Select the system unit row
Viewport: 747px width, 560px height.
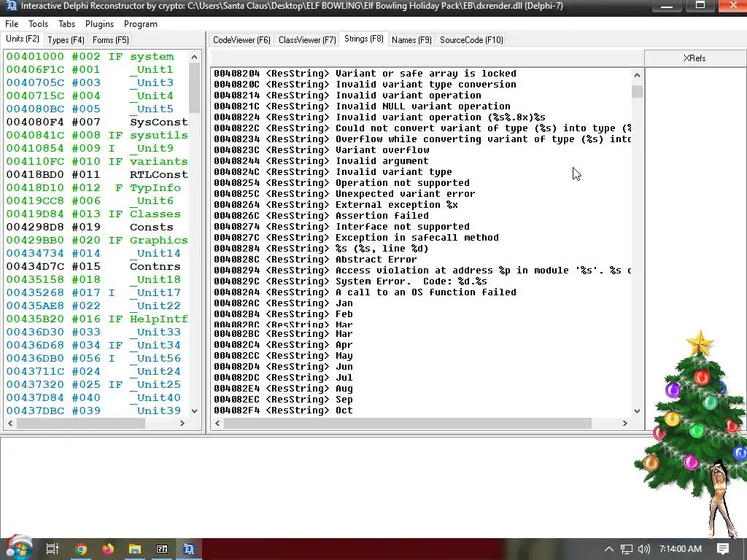pyautogui.click(x=97, y=56)
